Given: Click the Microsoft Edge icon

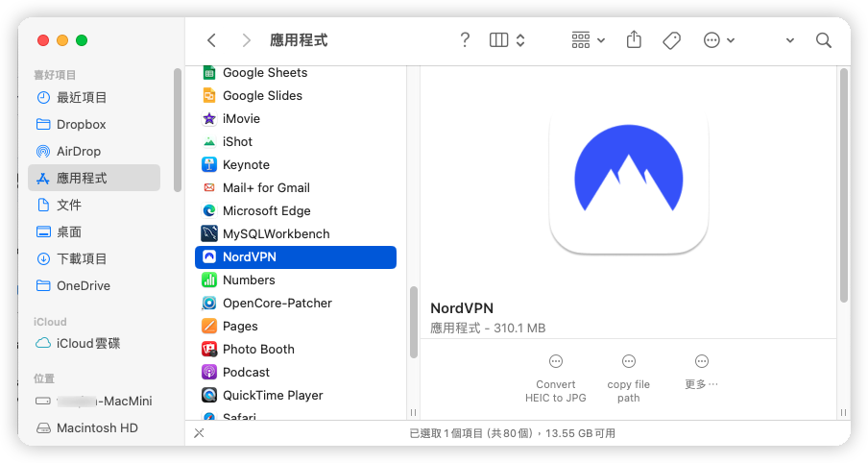Looking at the screenshot, I should [209, 211].
